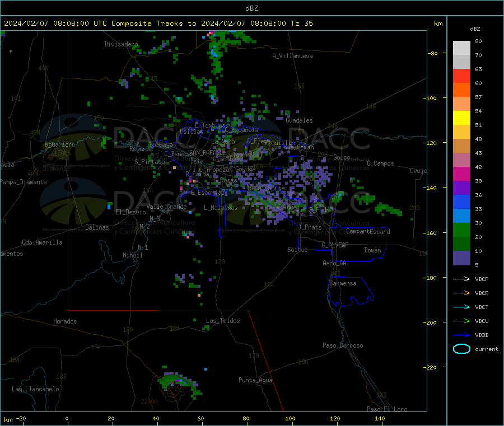Click the 'Punta_Agua' map label
Screen dimensions: 504x426
(x=255, y=381)
